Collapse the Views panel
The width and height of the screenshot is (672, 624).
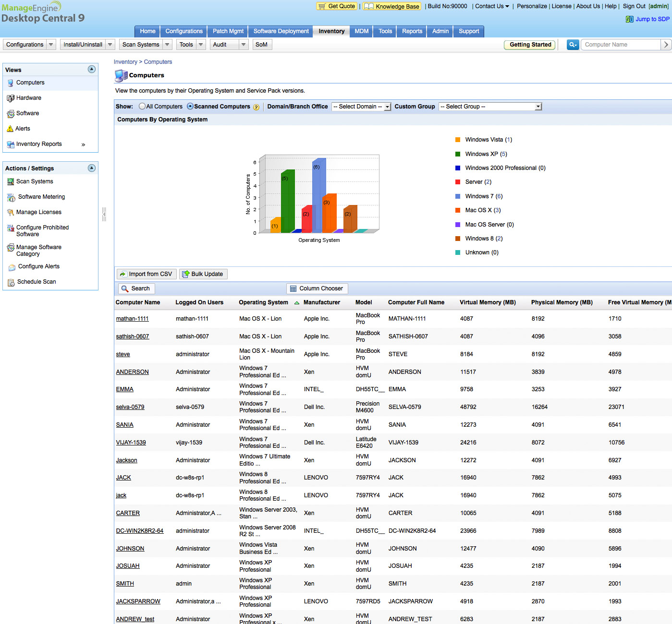click(x=92, y=70)
